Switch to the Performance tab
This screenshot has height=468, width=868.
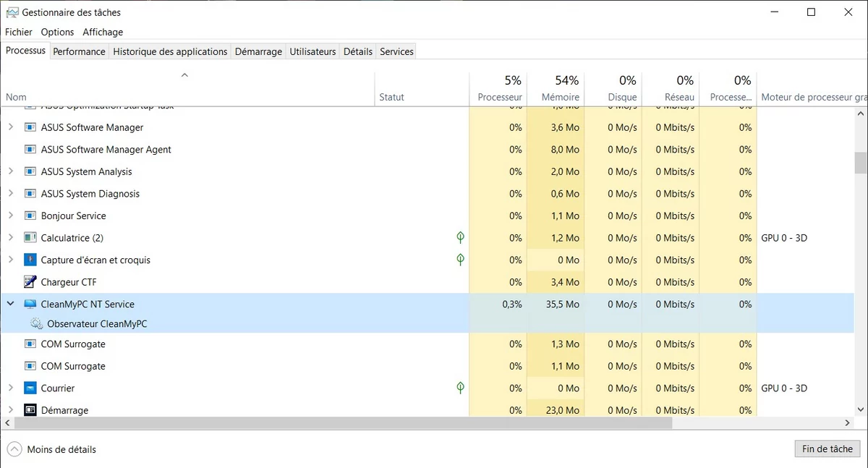pos(79,51)
